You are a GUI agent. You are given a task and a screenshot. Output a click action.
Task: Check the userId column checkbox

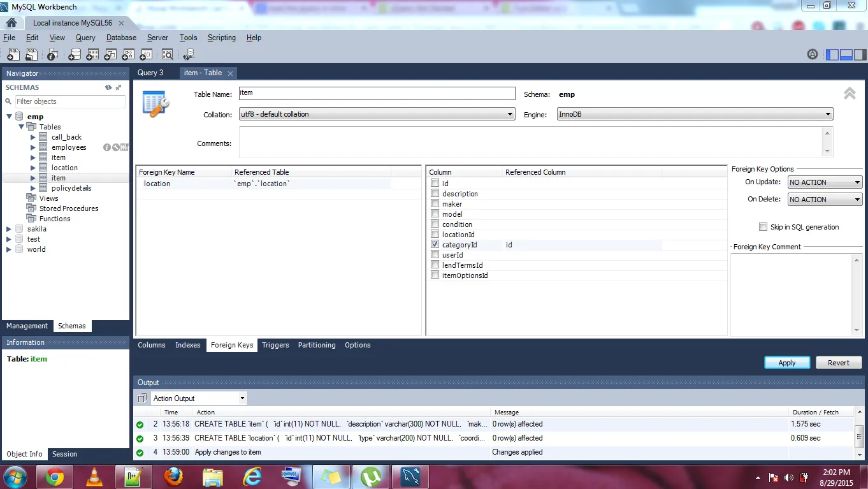click(x=435, y=254)
